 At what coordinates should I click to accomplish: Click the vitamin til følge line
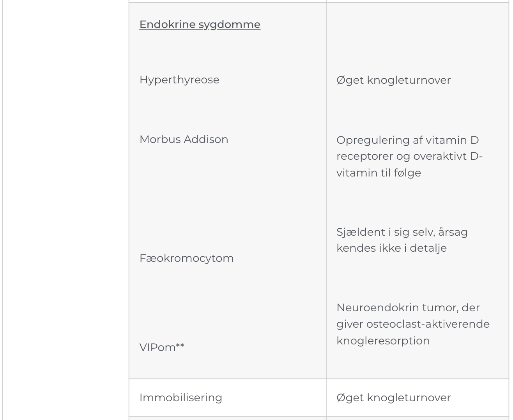coord(379,173)
